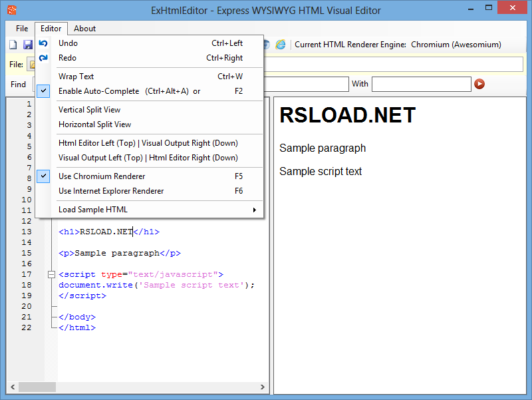Select Redo from Editor menu
Viewport: 532px width, 400px height.
(150, 58)
